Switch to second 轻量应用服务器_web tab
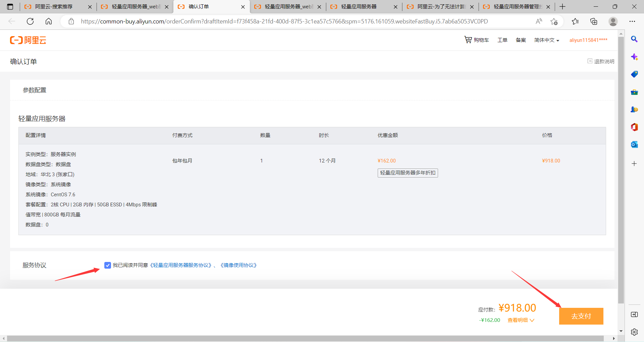644x342 pixels. (x=288, y=7)
